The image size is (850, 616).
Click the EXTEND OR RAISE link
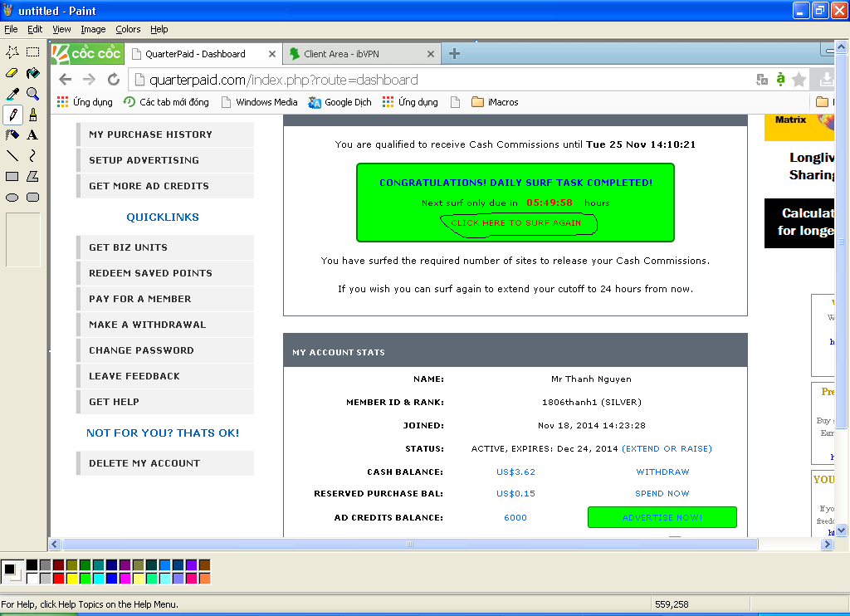pos(667,448)
